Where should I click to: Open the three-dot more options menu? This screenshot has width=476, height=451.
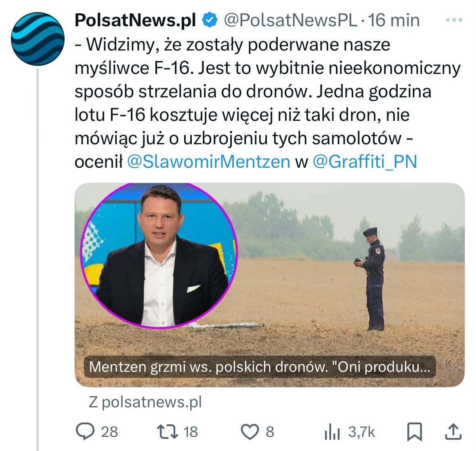(x=453, y=19)
